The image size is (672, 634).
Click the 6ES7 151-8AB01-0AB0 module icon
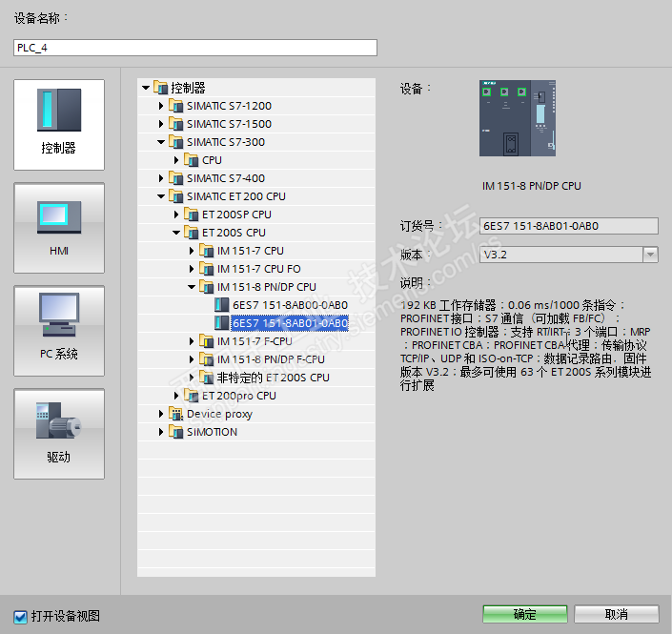(x=221, y=323)
